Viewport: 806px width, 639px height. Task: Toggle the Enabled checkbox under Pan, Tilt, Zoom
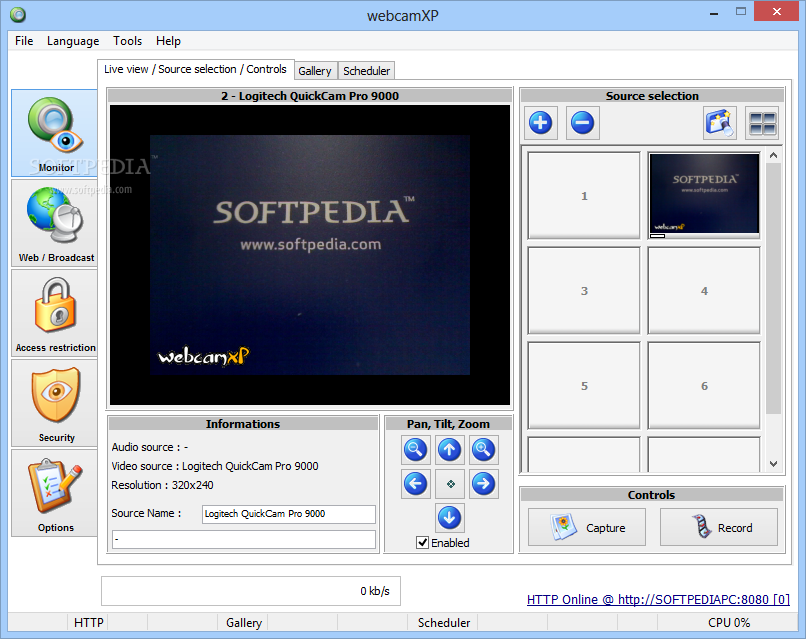pos(422,542)
